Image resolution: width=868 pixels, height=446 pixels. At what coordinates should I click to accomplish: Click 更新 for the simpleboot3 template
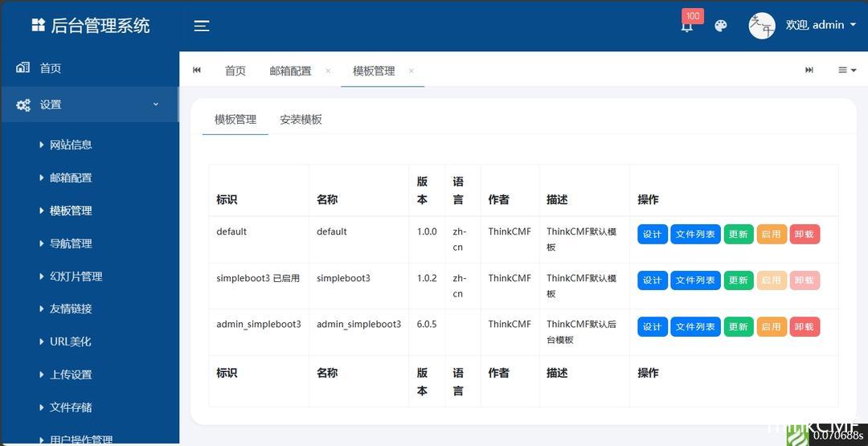[739, 280]
